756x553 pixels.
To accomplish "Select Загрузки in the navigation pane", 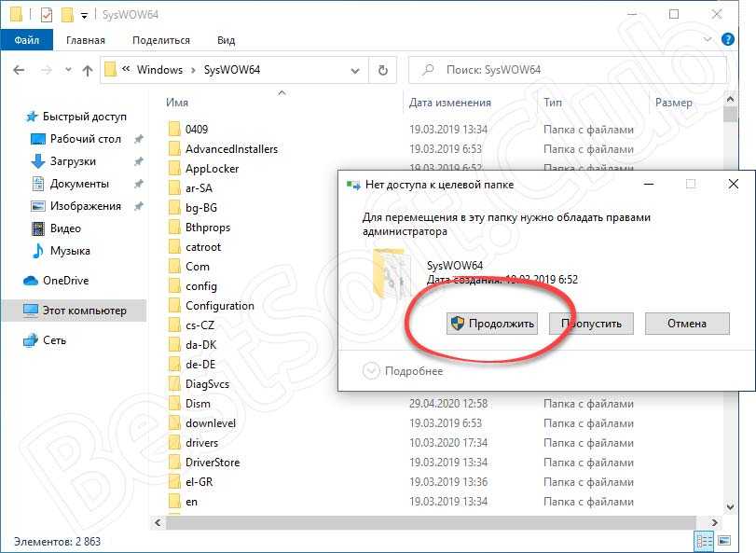I will pyautogui.click(x=63, y=161).
